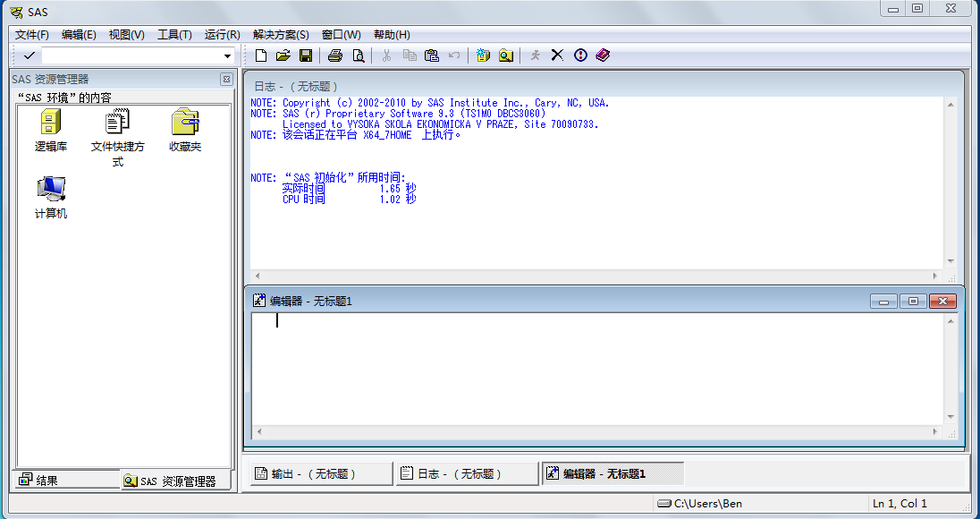Open Print Preview icon

[x=359, y=55]
